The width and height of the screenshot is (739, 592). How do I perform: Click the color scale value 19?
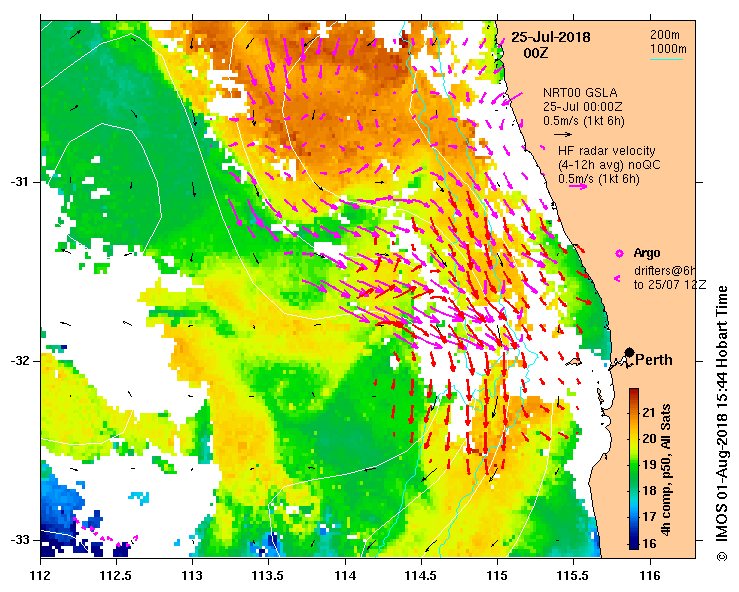tap(649, 465)
